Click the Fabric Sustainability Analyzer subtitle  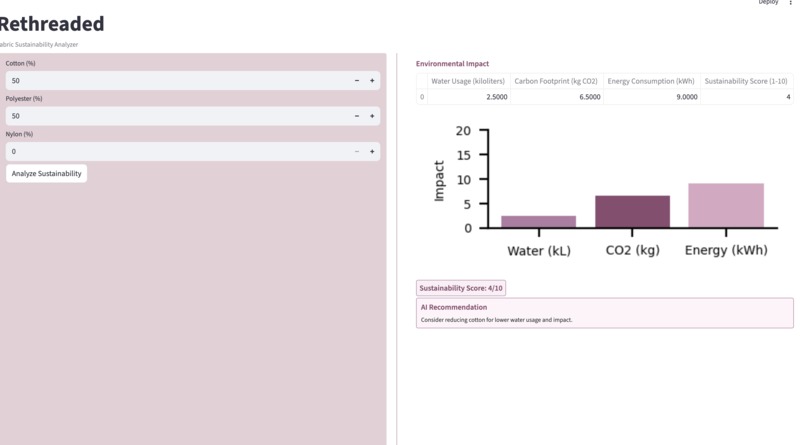[x=39, y=45]
